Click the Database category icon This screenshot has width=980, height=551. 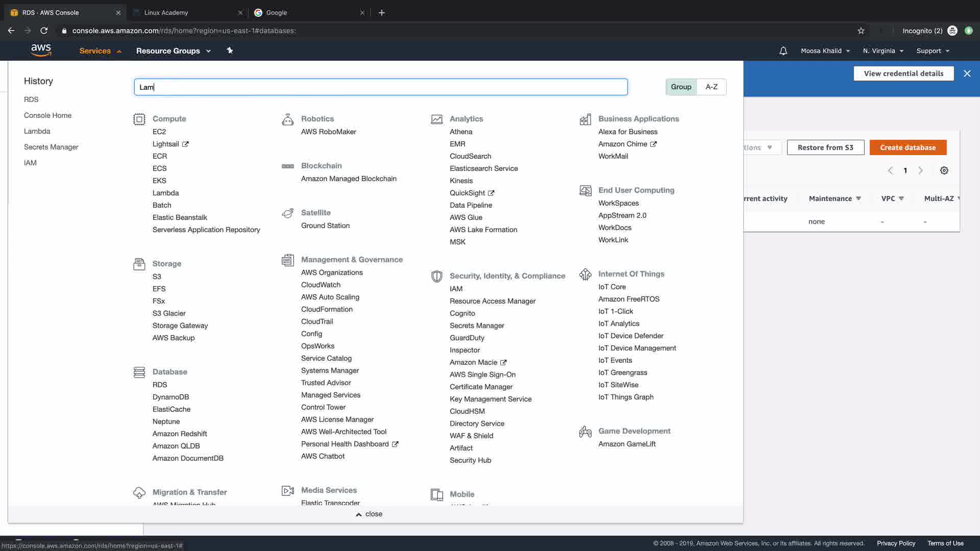tap(139, 372)
